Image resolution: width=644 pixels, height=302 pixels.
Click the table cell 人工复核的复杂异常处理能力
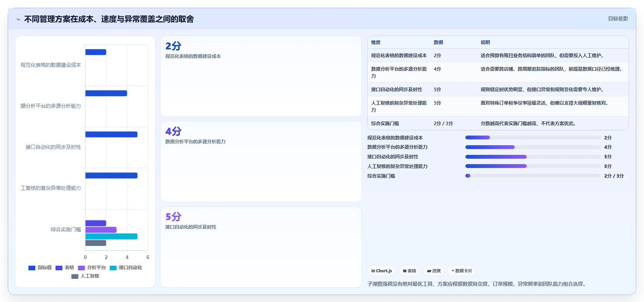(399, 107)
